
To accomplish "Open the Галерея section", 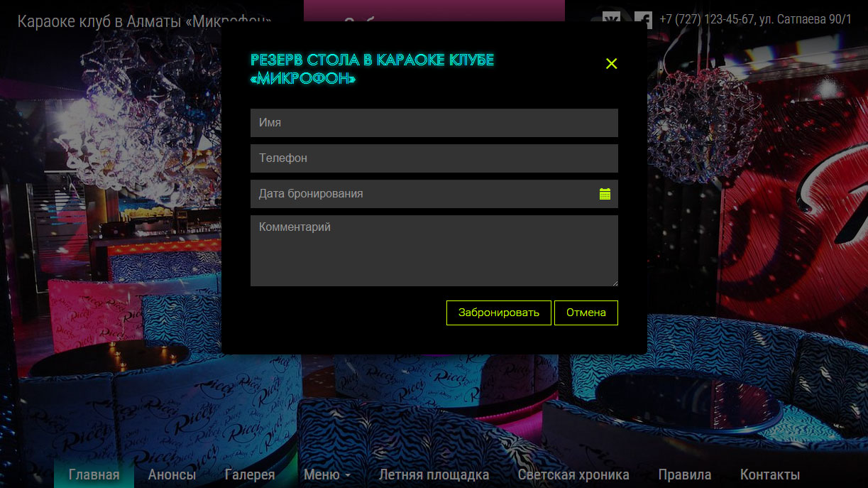I will click(250, 475).
